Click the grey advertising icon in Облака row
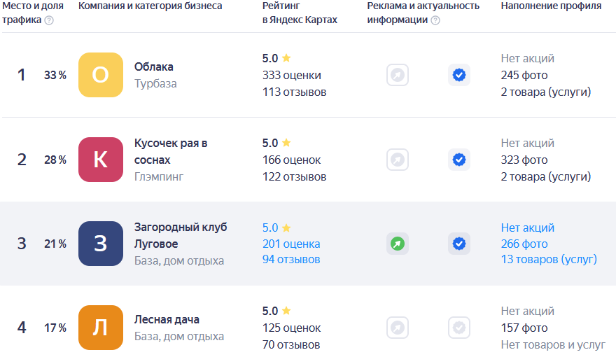Viewport: 616px width, 364px height. click(398, 75)
